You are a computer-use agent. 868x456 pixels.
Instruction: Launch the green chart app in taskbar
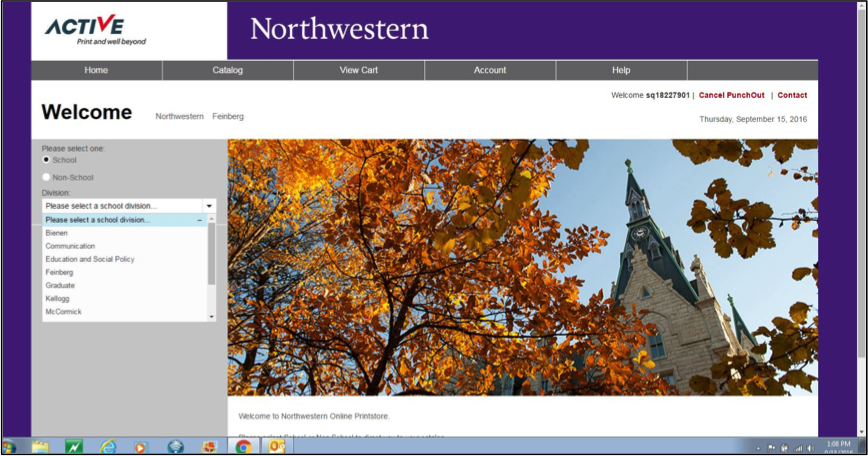(74, 447)
